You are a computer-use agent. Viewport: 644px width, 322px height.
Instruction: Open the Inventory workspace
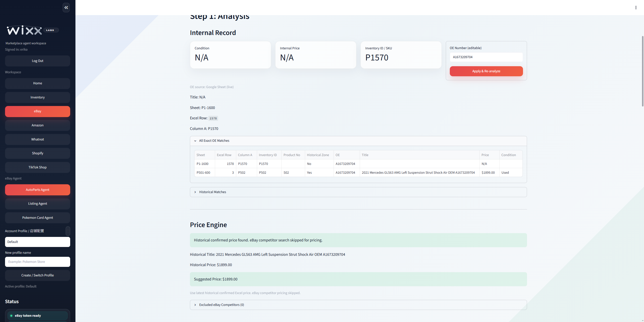click(x=37, y=97)
